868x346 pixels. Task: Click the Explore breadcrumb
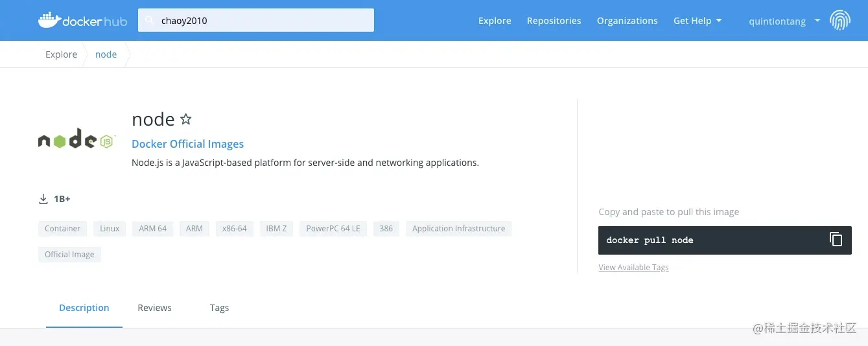point(61,54)
